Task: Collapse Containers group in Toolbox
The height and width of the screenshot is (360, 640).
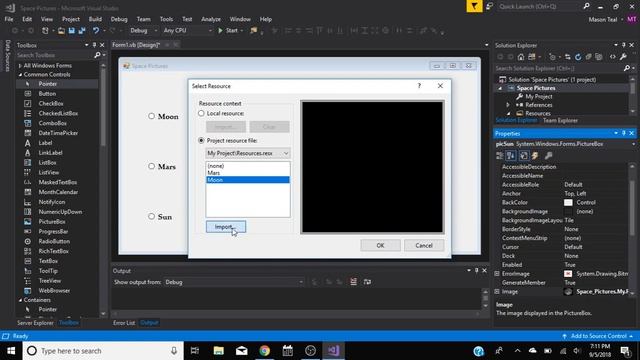Action: pyautogui.click(x=20, y=300)
